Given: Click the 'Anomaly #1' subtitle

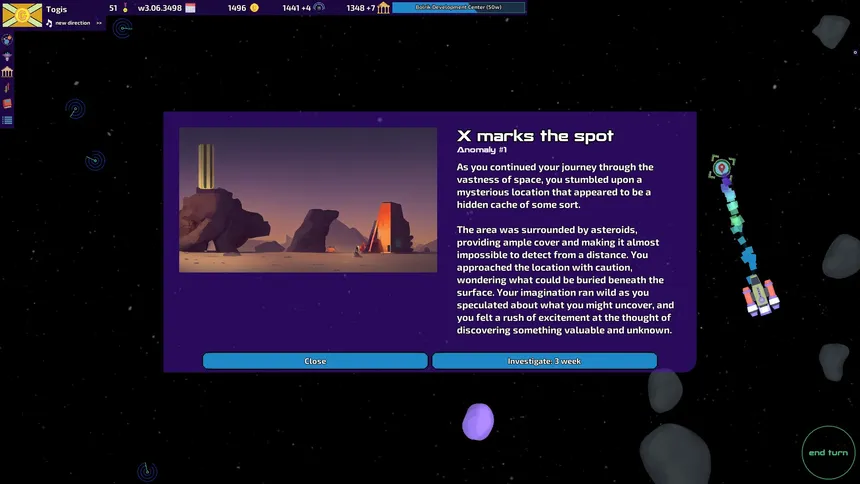Looking at the screenshot, I should [x=482, y=150].
